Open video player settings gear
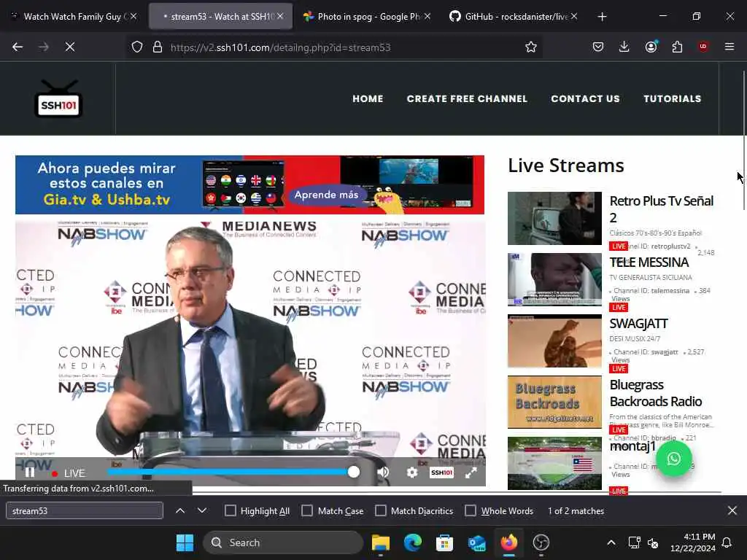747x560 pixels. 412,472
